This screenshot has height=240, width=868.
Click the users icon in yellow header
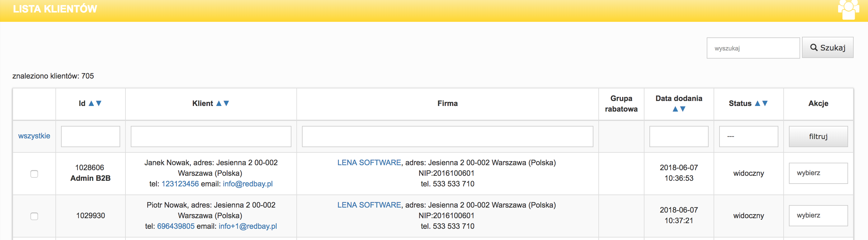tap(848, 9)
